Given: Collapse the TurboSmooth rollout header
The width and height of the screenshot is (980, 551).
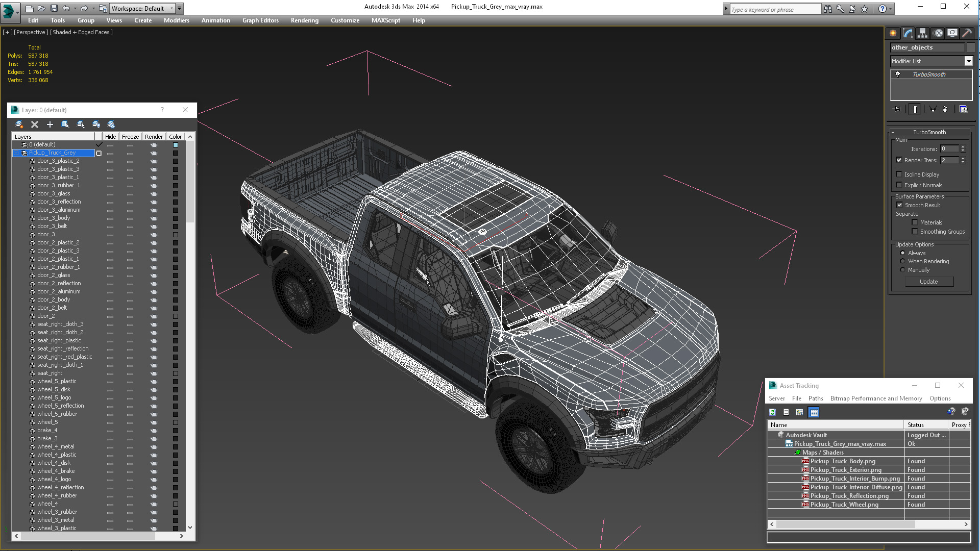Looking at the screenshot, I should click(929, 132).
